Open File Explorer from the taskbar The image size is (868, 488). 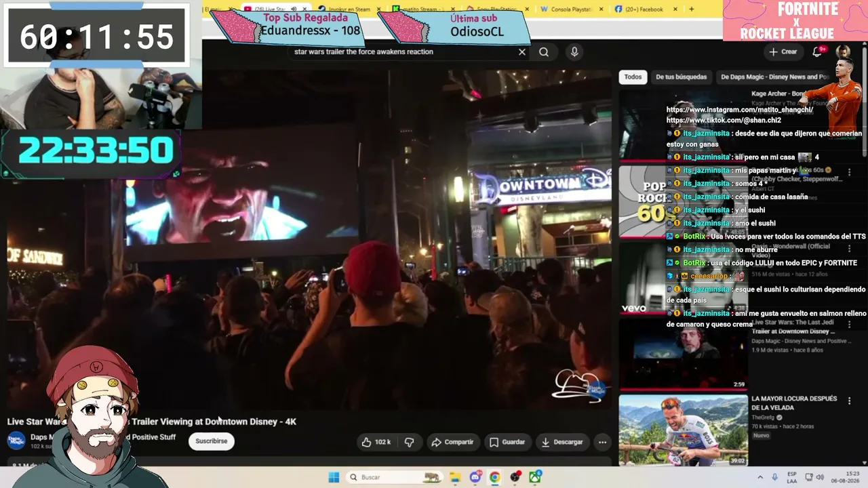455,477
